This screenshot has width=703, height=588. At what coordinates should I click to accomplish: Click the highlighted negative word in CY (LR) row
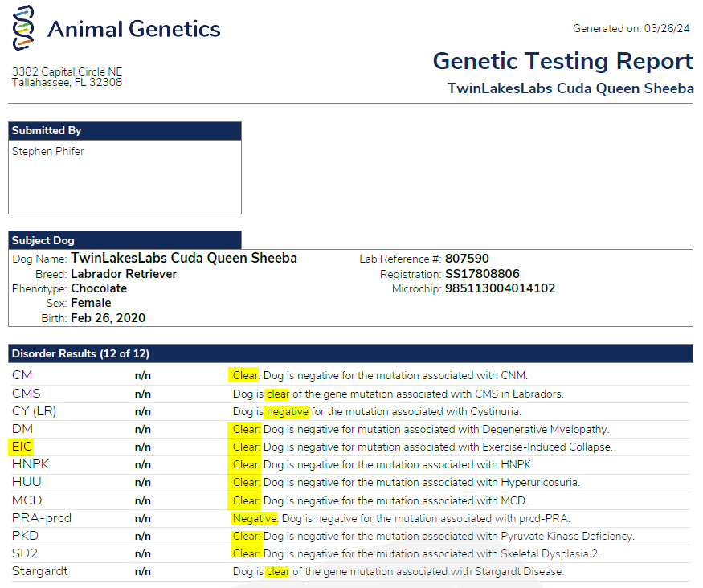[x=287, y=411]
